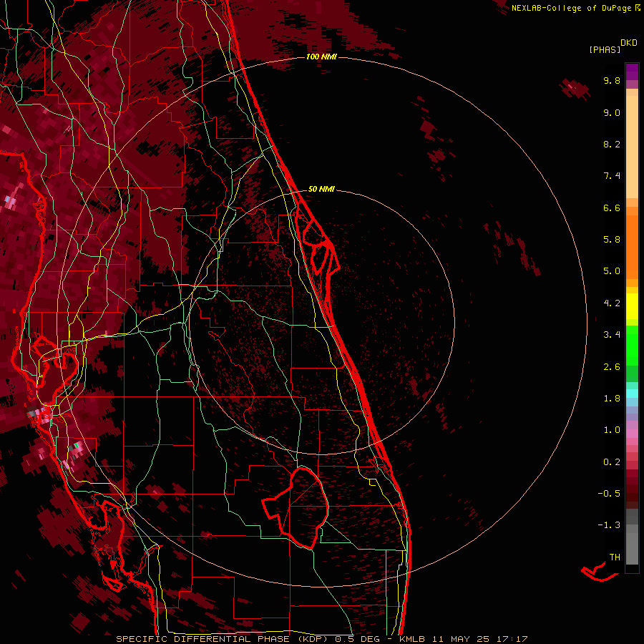
Task: Click the KMLB station ID in the footer
Action: tap(412, 639)
